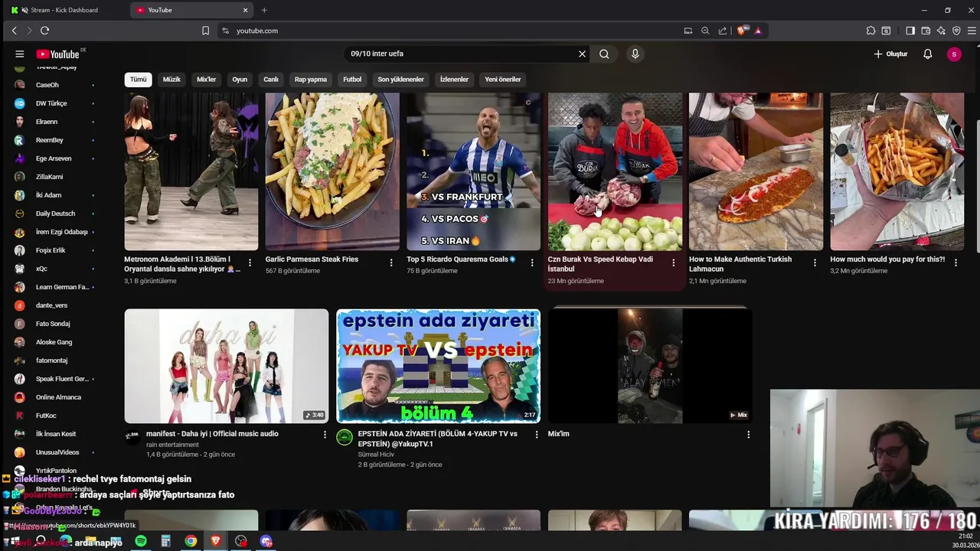Reload the page with refresh icon
The image size is (980, 551).
(45, 31)
